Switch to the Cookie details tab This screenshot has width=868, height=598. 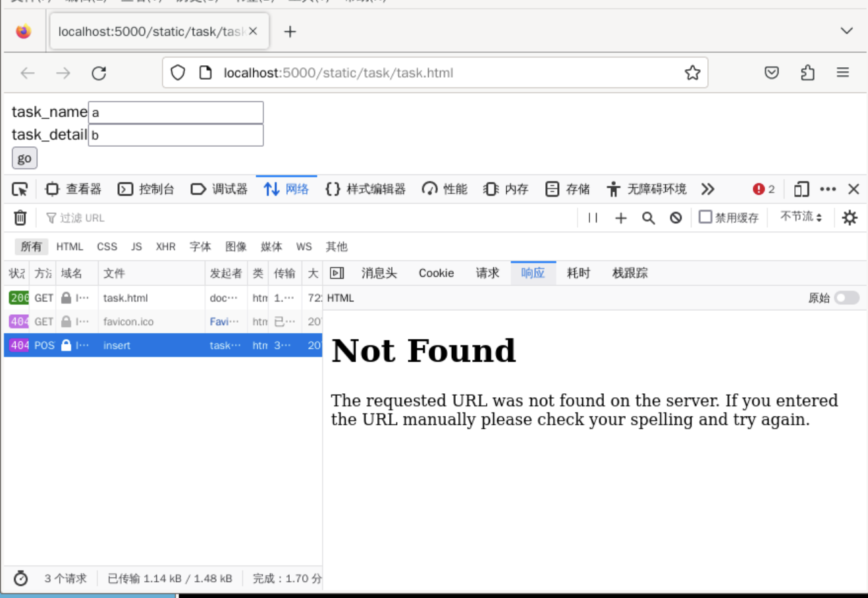coord(436,273)
